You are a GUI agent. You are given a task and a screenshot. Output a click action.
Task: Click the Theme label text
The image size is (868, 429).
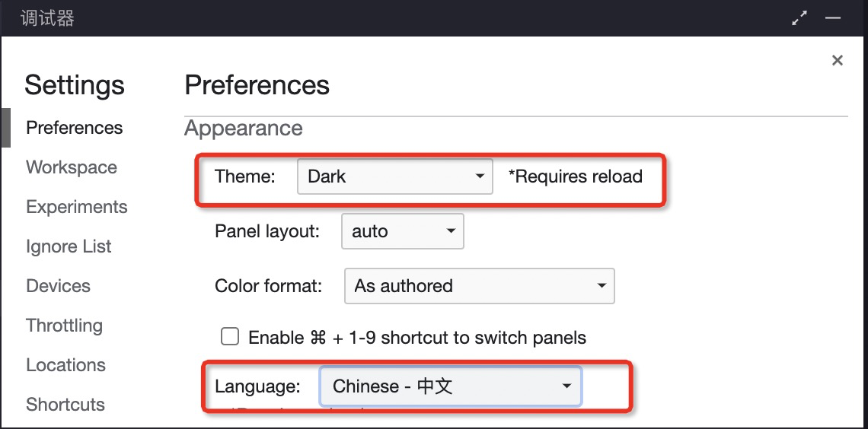244,176
